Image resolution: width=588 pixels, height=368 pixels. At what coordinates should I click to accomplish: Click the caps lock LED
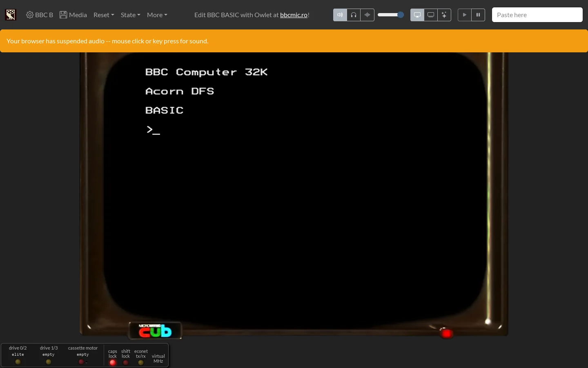113,363
